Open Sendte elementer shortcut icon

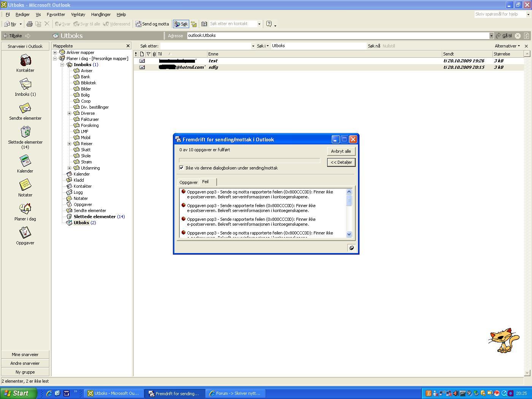tap(25, 108)
